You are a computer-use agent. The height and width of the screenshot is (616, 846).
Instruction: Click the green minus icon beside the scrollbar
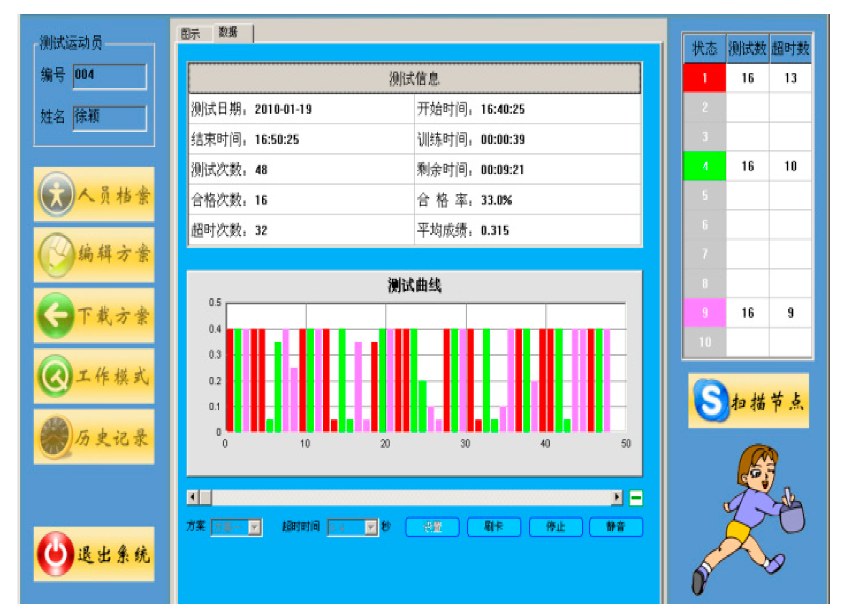pos(636,498)
